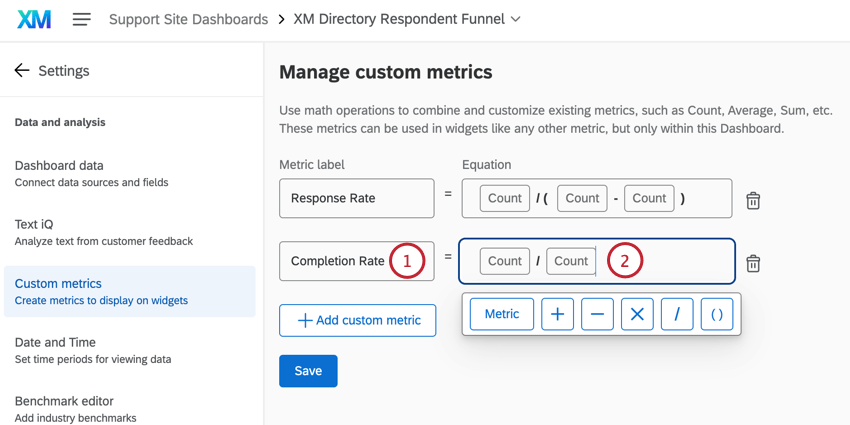This screenshot has height=425, width=850.
Task: Insert a multiply operator into equation
Action: [x=637, y=314]
